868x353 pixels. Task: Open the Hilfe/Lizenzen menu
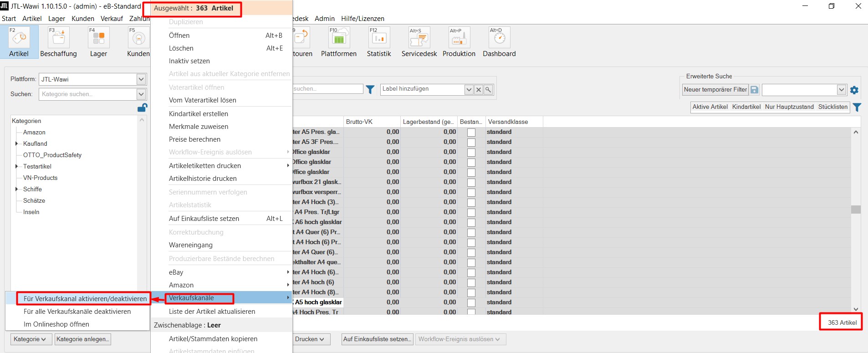[x=363, y=19]
